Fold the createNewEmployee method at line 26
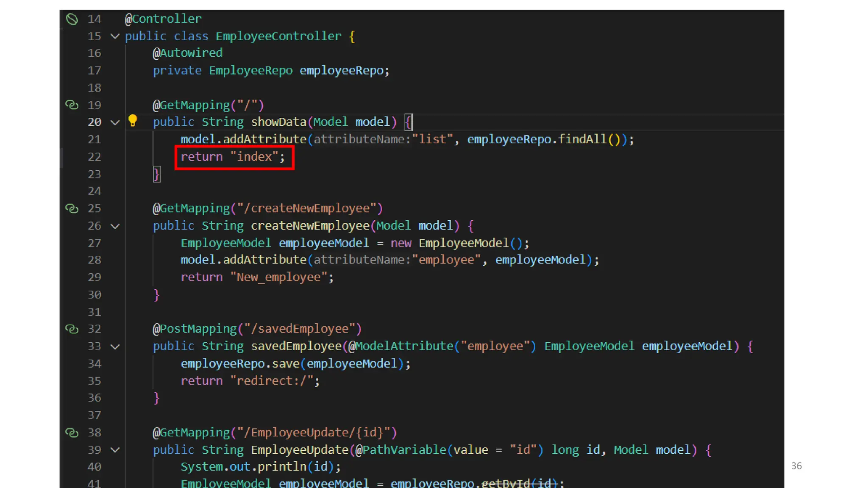 coord(115,226)
